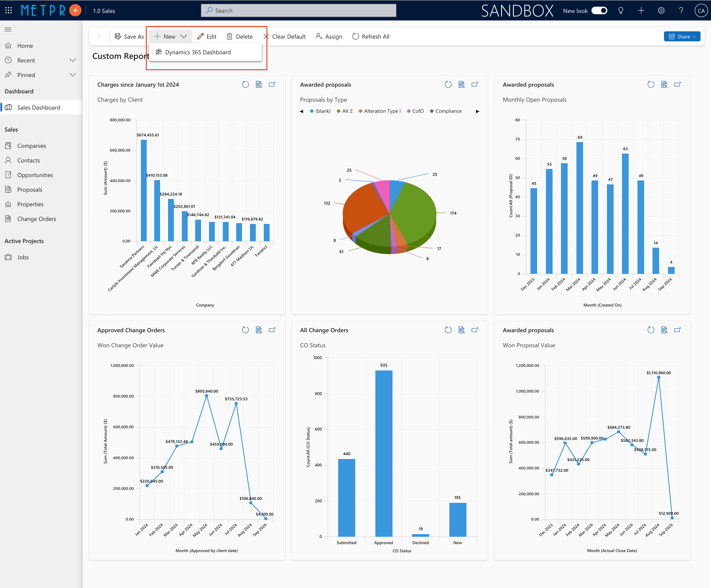This screenshot has width=711, height=588.
Task: Expand the Pinned section chevron
Action: coord(73,75)
